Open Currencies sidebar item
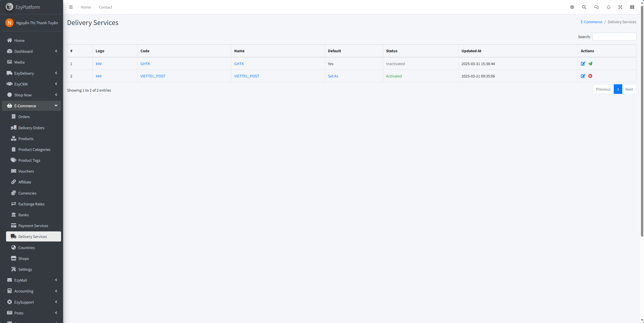 pos(34,193)
